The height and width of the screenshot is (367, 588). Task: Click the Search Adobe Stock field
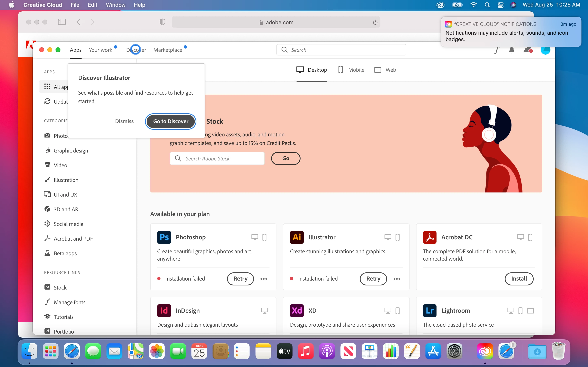click(x=217, y=158)
